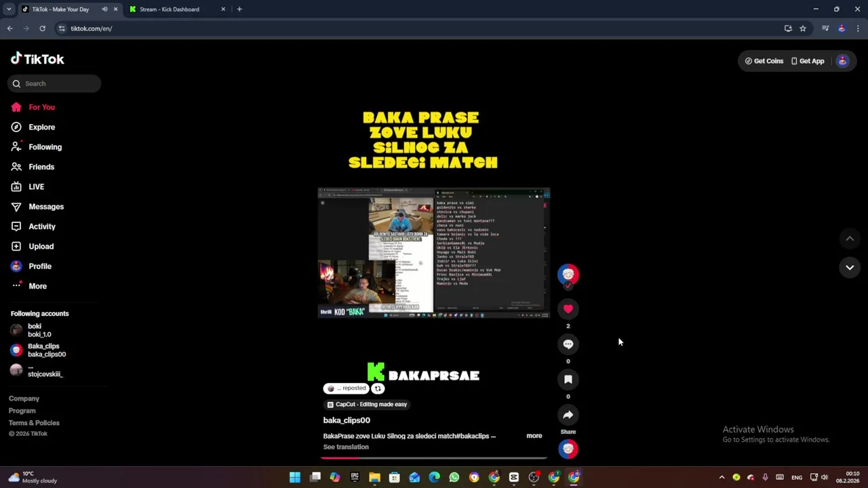Click the repost icon next to 'reposted'
Image resolution: width=868 pixels, height=488 pixels.
[x=378, y=388]
